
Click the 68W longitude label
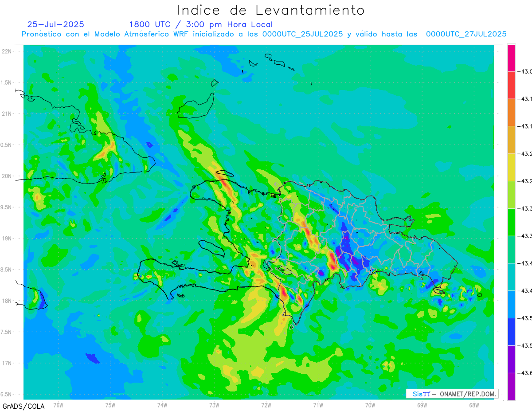[474, 405]
